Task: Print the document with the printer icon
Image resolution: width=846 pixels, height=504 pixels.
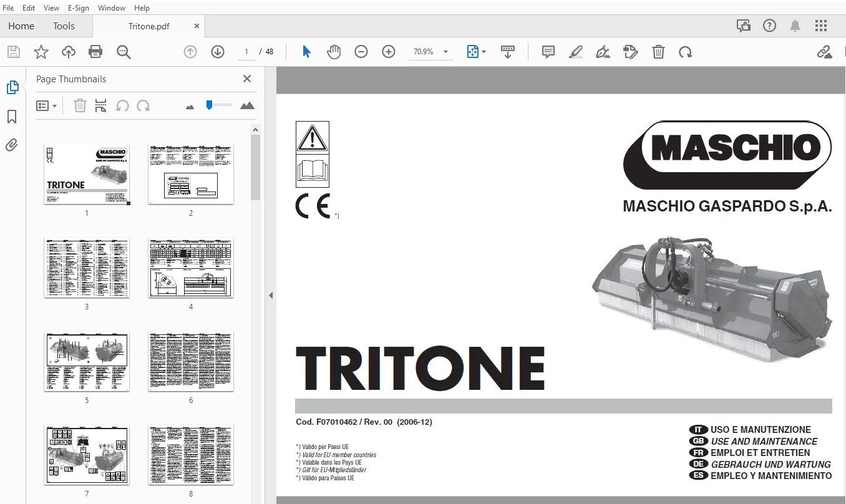Action: pos(95,52)
